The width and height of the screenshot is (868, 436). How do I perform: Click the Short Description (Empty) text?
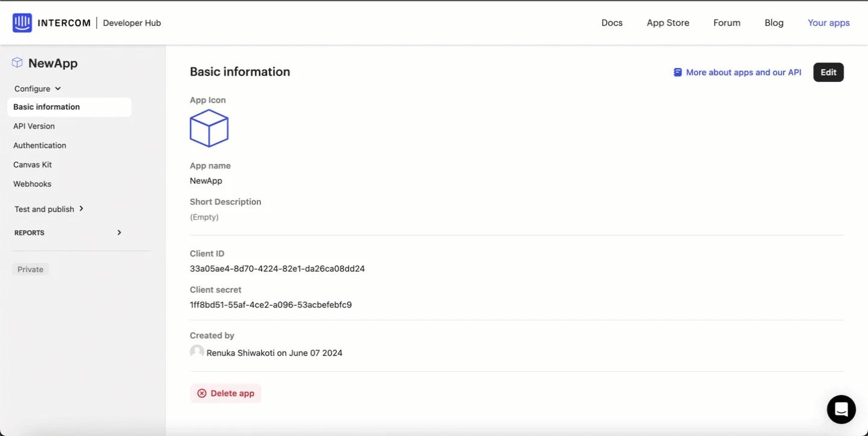point(204,217)
